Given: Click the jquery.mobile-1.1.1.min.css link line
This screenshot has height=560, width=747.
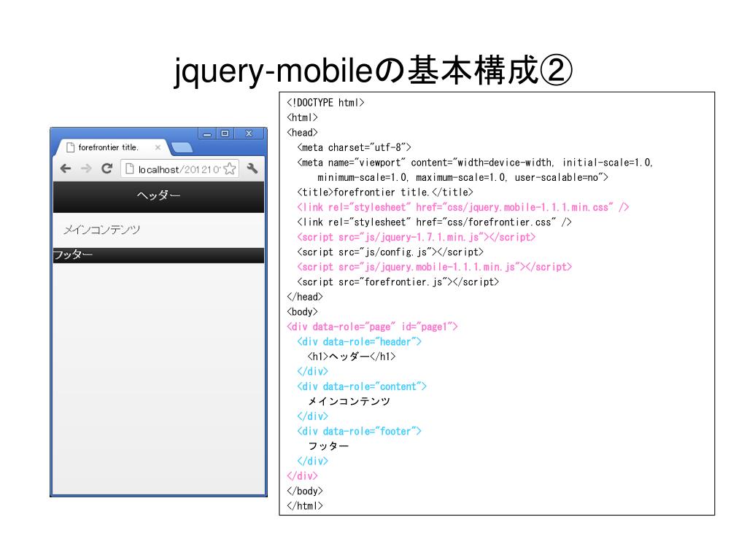Looking at the screenshot, I should pyautogui.click(x=463, y=208).
